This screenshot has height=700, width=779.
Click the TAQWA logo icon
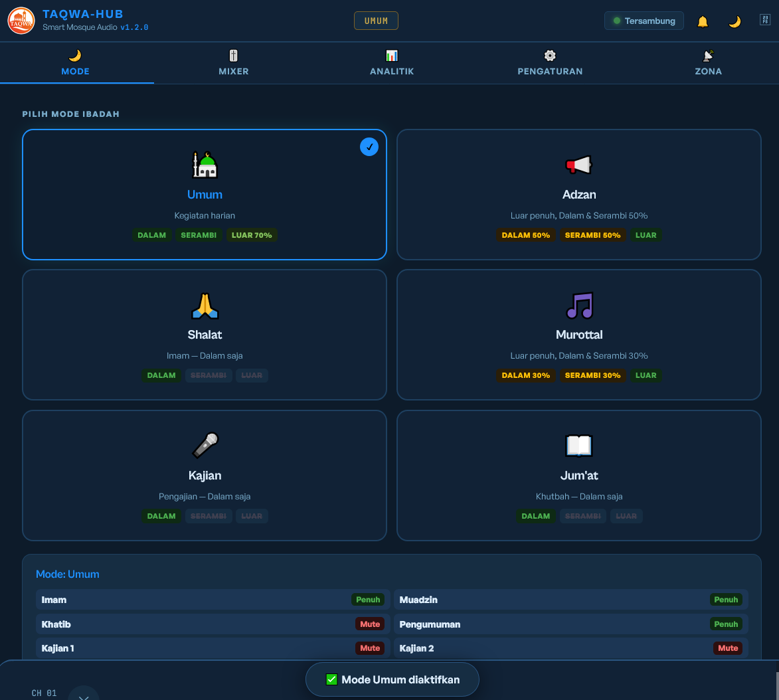click(x=21, y=21)
